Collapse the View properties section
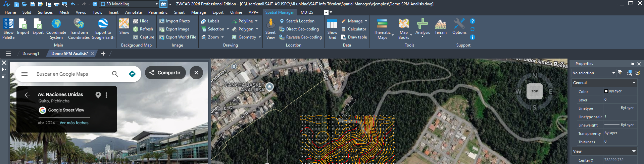644x164 pixels. pyautogui.click(x=634, y=151)
